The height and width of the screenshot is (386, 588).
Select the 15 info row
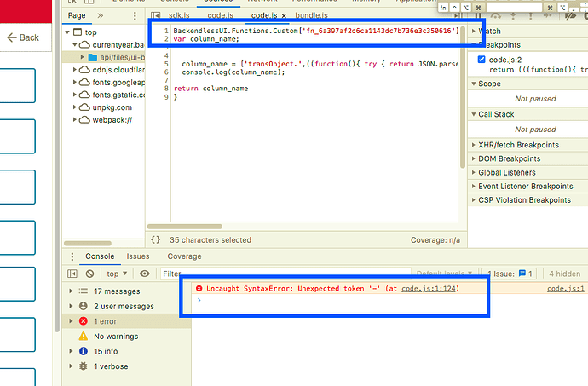pos(127,351)
